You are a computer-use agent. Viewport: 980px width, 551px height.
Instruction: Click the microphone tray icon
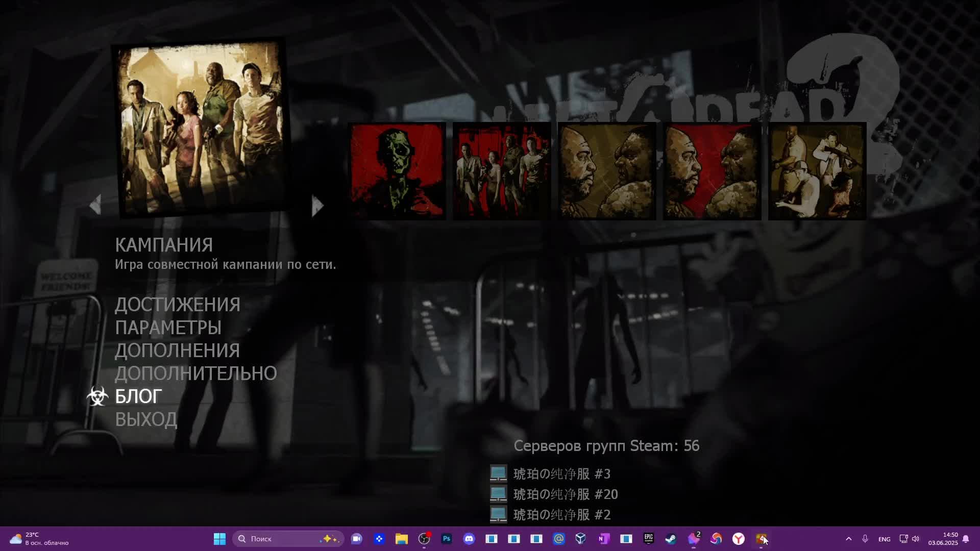[x=865, y=539]
